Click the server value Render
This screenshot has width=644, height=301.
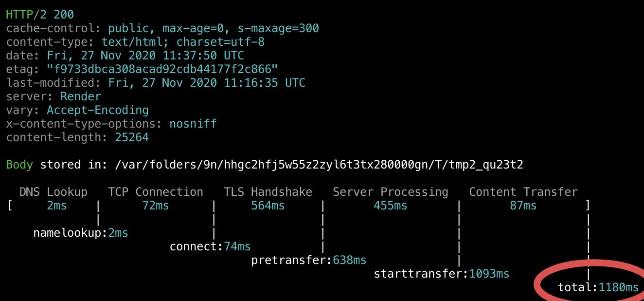coord(81,96)
